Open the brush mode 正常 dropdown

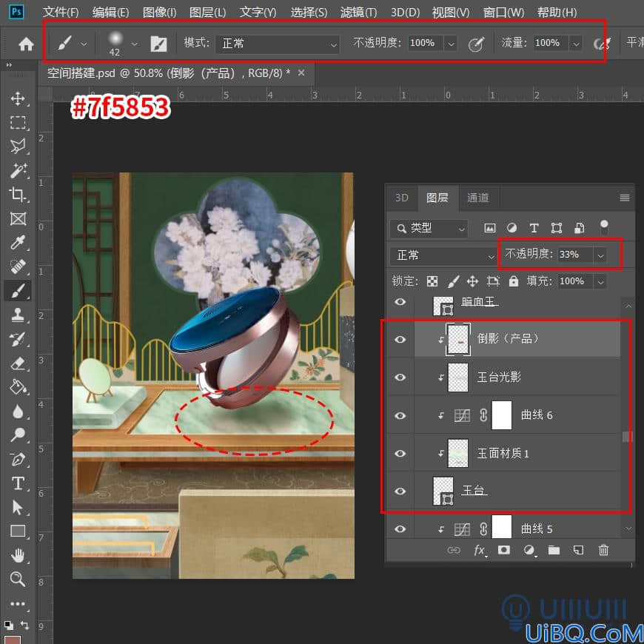(278, 44)
